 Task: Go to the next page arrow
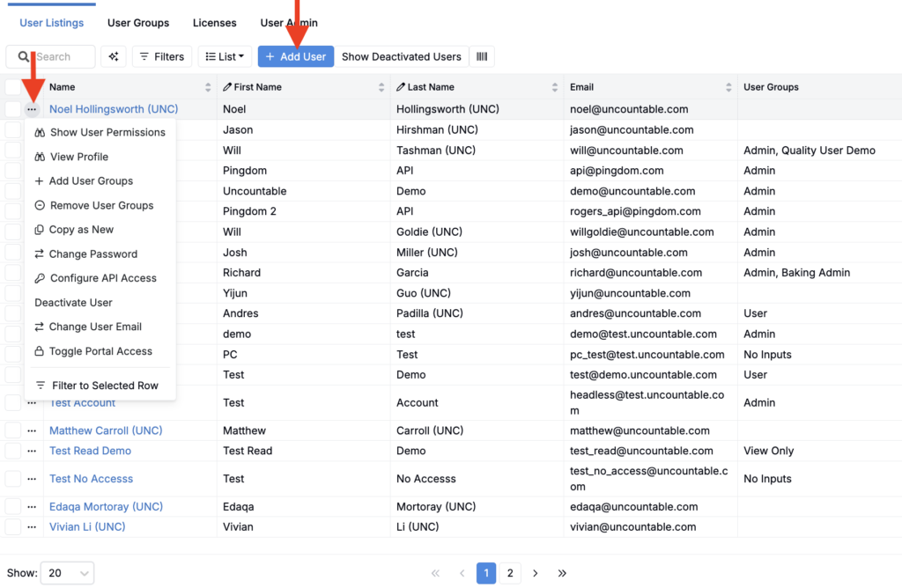coord(536,573)
